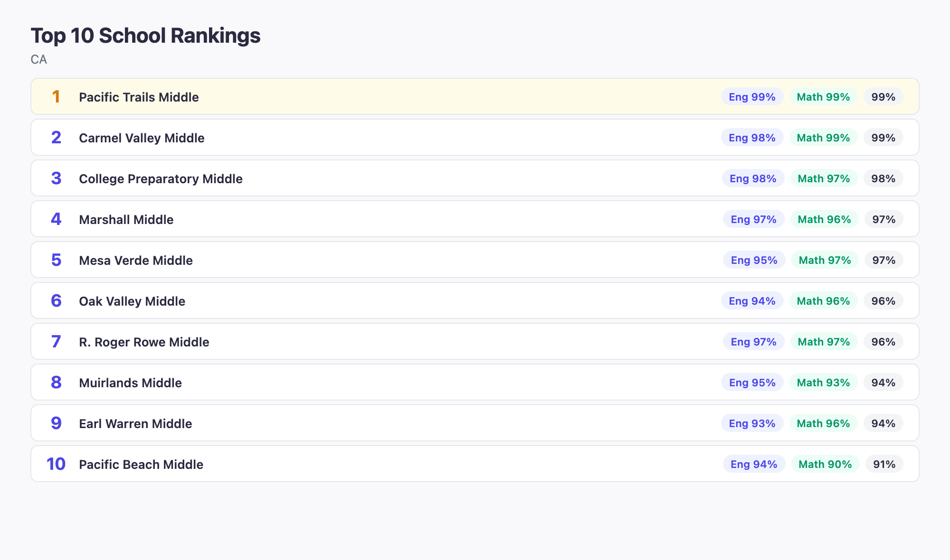The image size is (950, 560).
Task: Click the Eng 97% badge on Marshall Middle
Action: 753,219
